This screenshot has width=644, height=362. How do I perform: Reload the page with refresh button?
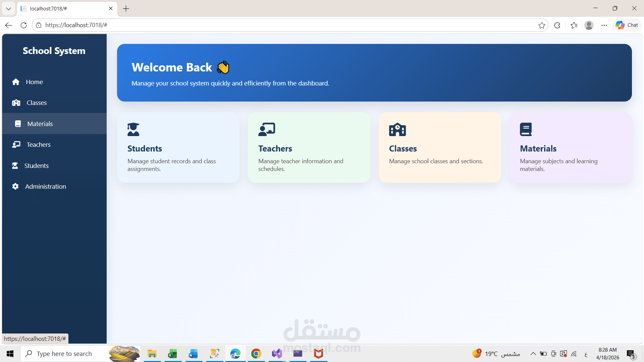(x=23, y=25)
